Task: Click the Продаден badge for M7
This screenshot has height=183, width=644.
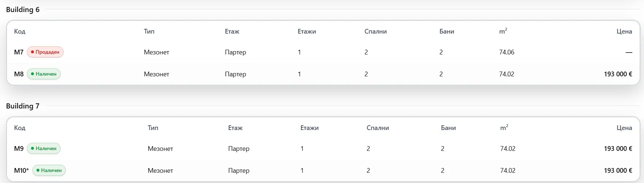Action: [45, 52]
